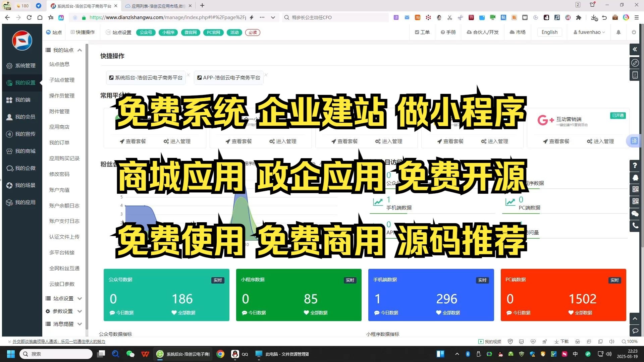Open 我的场景 in the dark sidebar
This screenshot has height=362, width=644.
[21, 185]
